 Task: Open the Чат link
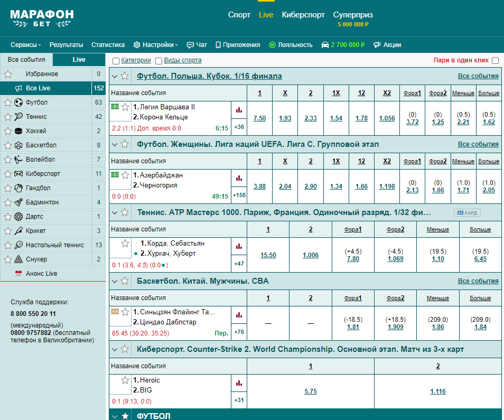coord(197,45)
